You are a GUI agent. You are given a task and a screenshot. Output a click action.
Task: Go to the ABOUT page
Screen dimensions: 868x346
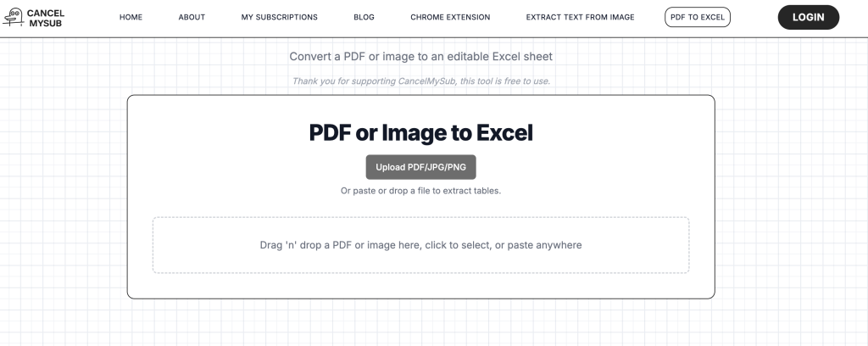click(x=192, y=17)
